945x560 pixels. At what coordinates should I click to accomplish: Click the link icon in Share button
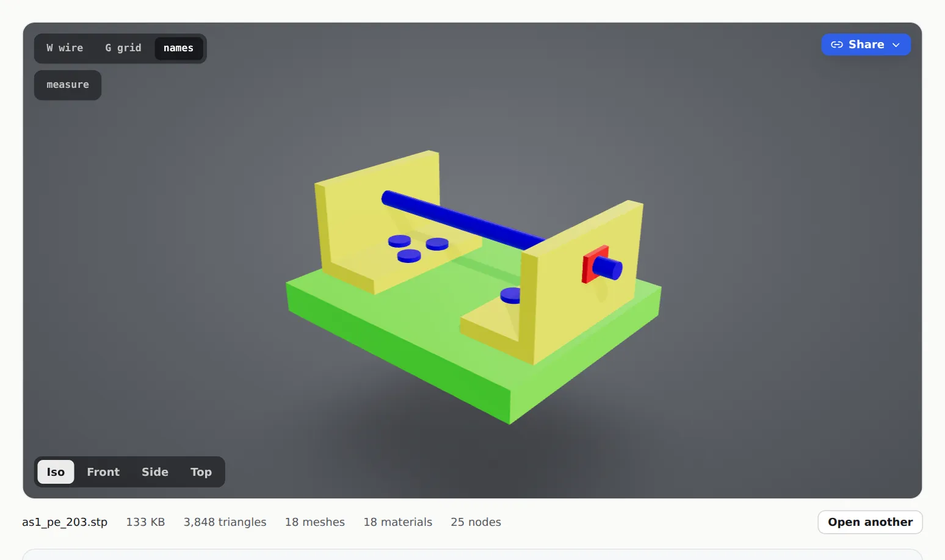pos(837,45)
